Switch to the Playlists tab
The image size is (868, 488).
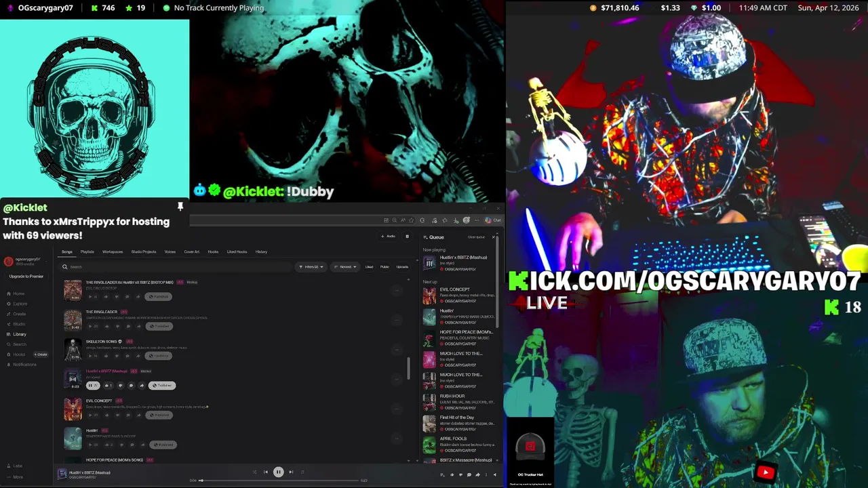[x=87, y=251]
